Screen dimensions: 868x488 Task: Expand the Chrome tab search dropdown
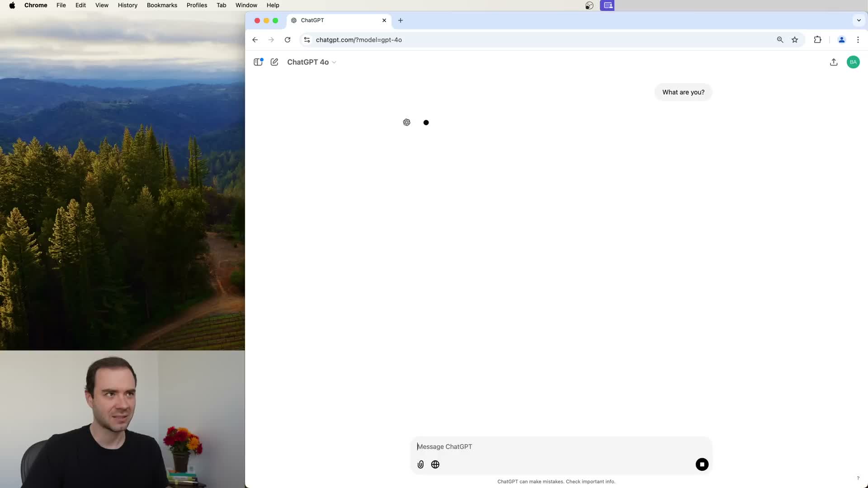pos(859,20)
